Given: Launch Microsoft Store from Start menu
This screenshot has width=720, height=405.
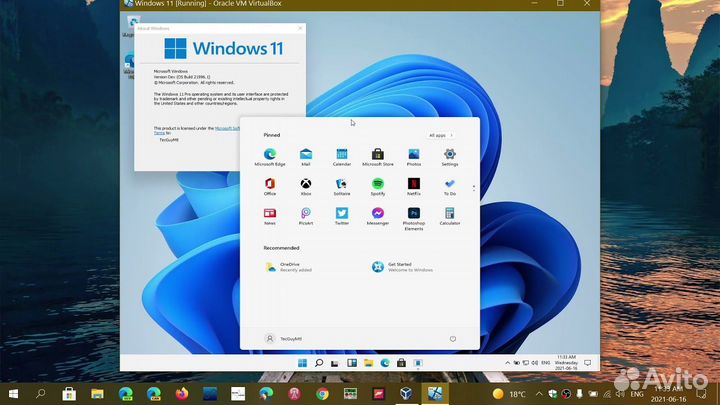Looking at the screenshot, I should coord(377,157).
